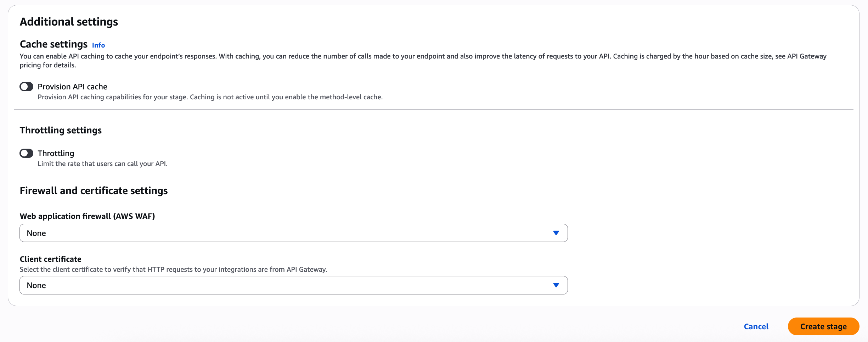868x342 pixels.
Task: Open the Cache settings Info link
Action: click(x=98, y=45)
